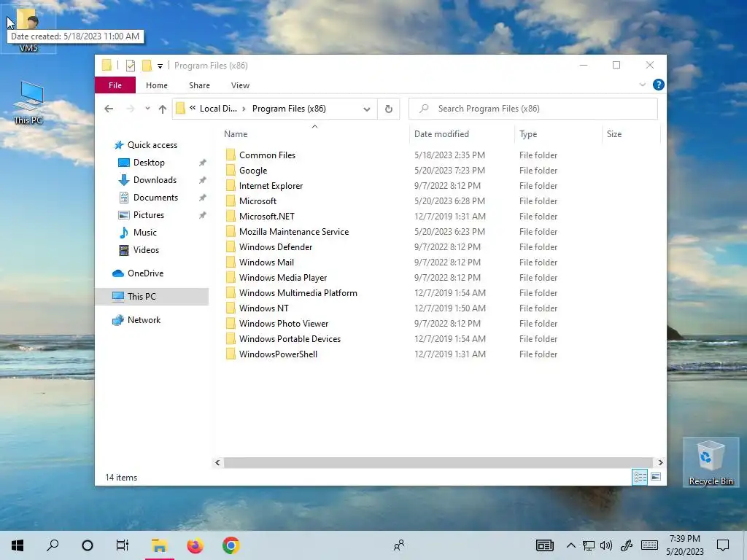Open the volume speaker tray icon

pos(606,545)
